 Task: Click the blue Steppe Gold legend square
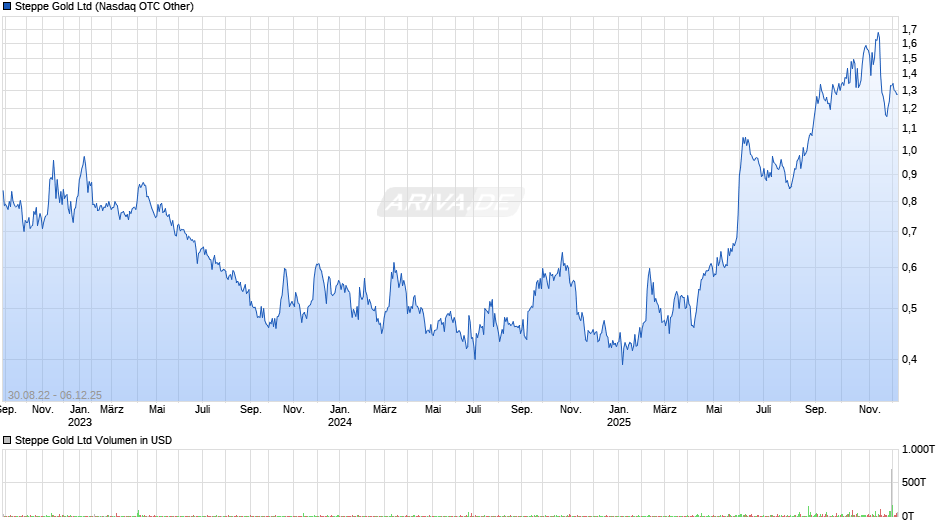[7, 7]
